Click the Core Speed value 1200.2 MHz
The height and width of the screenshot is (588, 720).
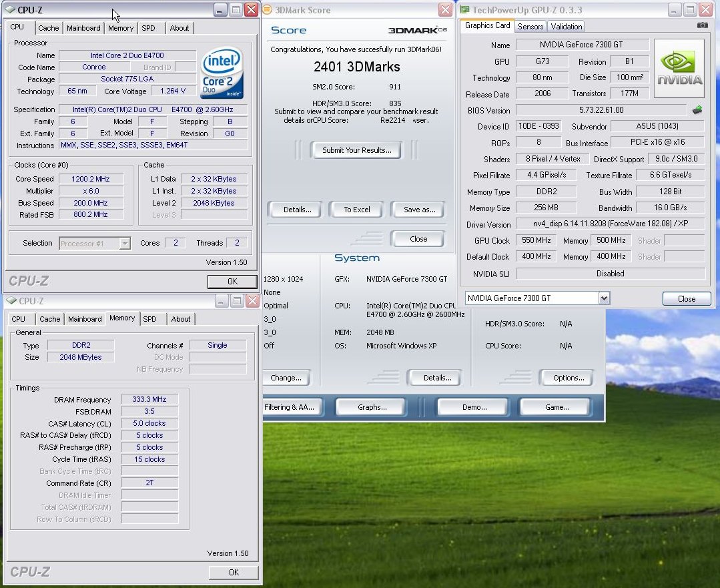(x=91, y=179)
